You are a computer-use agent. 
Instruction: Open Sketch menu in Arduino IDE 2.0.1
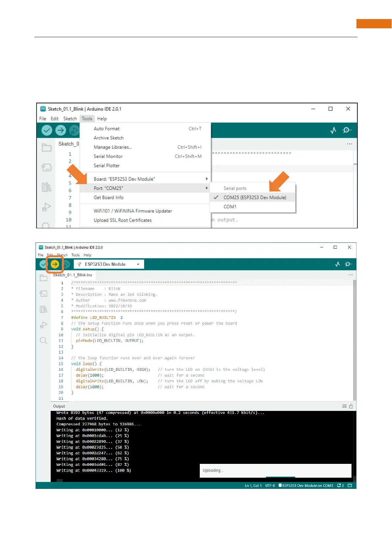[70, 119]
